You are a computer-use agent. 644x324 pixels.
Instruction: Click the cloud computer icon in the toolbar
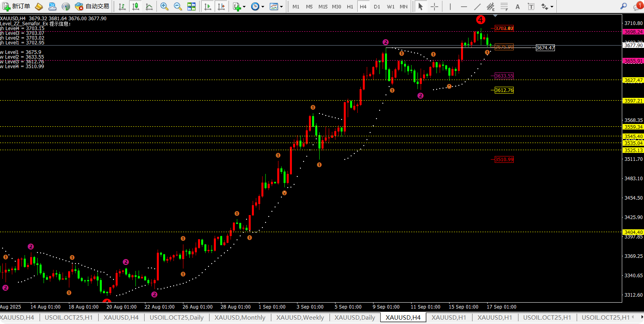tap(52, 6)
